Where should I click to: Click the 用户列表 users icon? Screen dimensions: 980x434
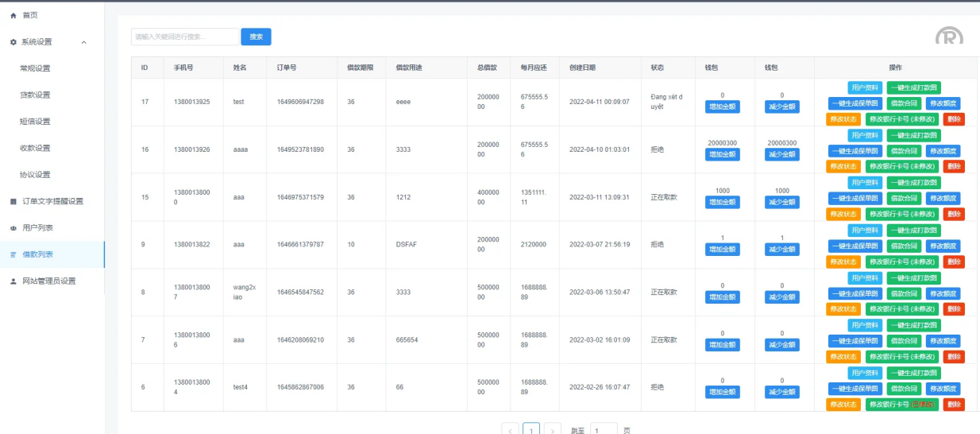click(13, 228)
